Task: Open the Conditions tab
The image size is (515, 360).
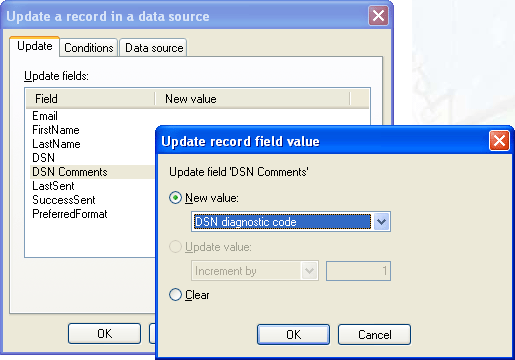Action: pyautogui.click(x=89, y=48)
